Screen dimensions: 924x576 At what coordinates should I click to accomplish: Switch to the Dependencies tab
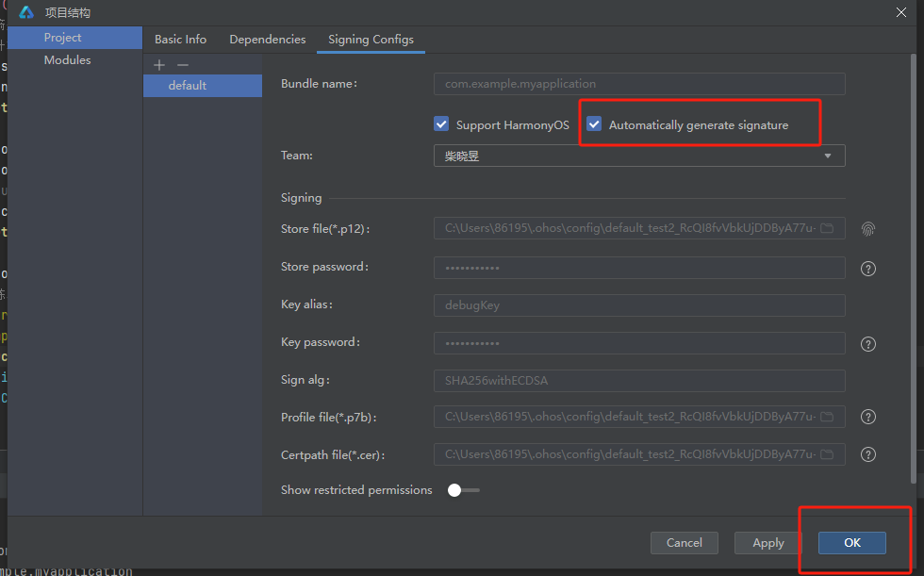click(x=268, y=40)
